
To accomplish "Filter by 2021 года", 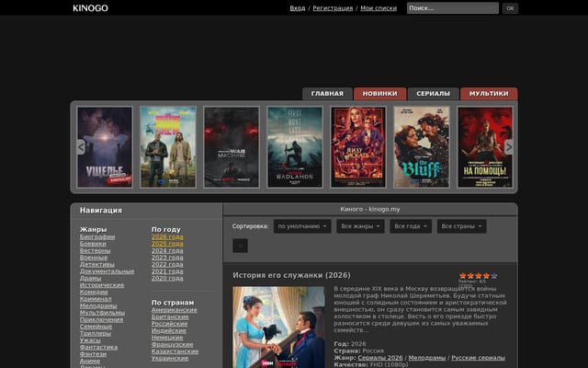I will coord(167,271).
